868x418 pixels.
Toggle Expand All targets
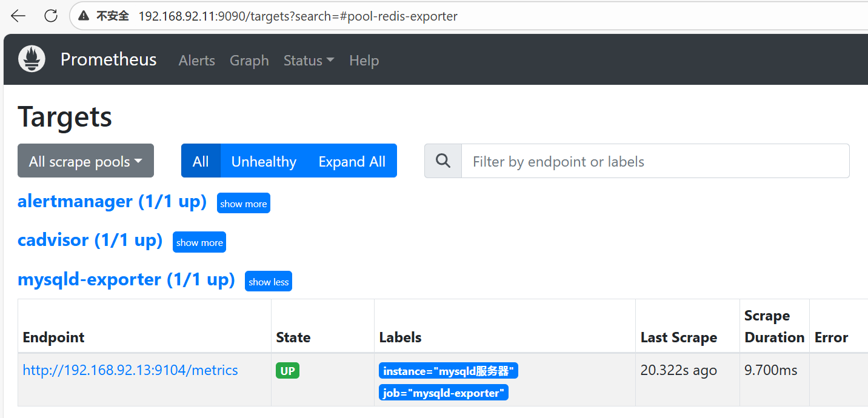(352, 161)
